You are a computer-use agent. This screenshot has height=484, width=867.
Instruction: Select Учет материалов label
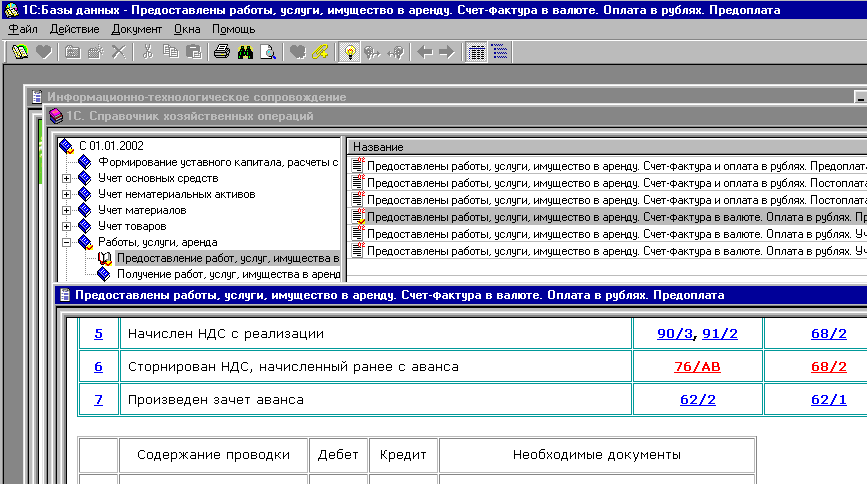click(x=142, y=210)
